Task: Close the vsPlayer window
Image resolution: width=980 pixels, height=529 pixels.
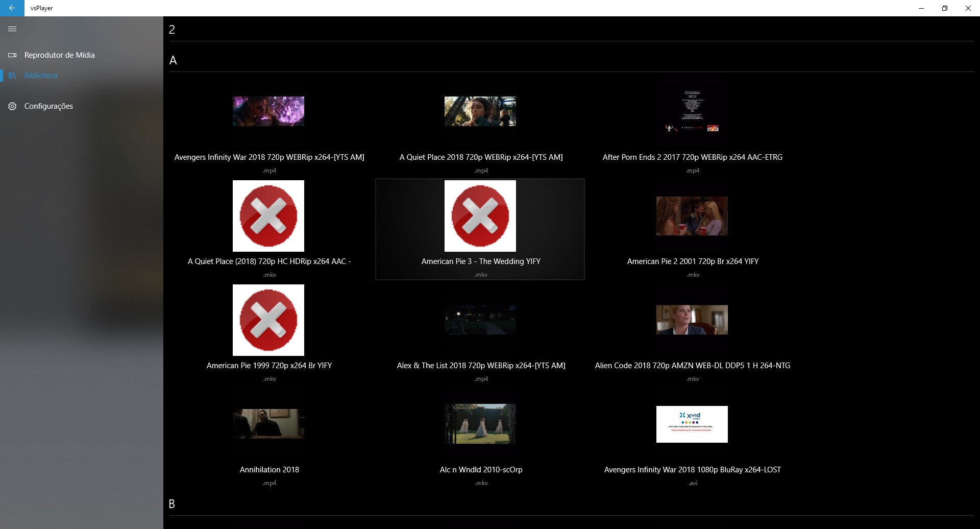Action: (x=968, y=8)
